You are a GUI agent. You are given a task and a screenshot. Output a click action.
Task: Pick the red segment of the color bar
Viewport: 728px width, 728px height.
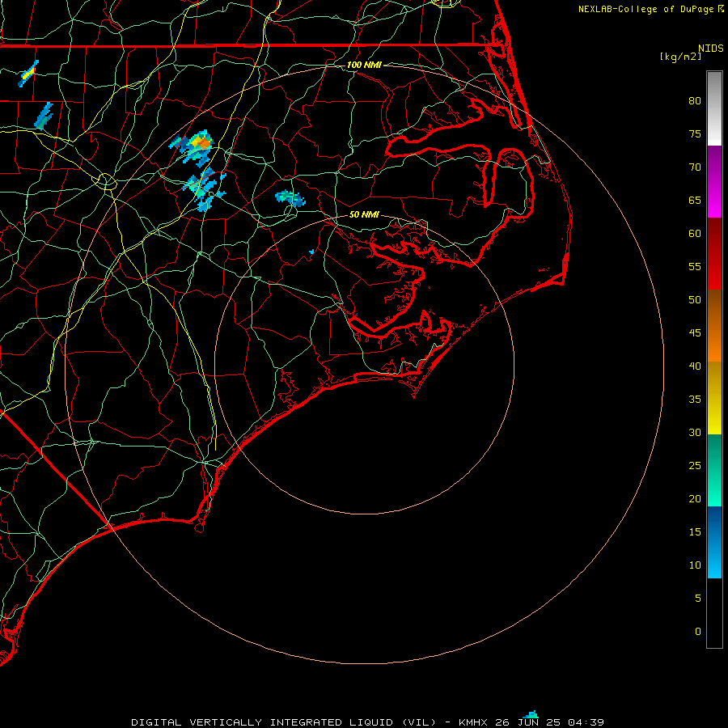714,254
